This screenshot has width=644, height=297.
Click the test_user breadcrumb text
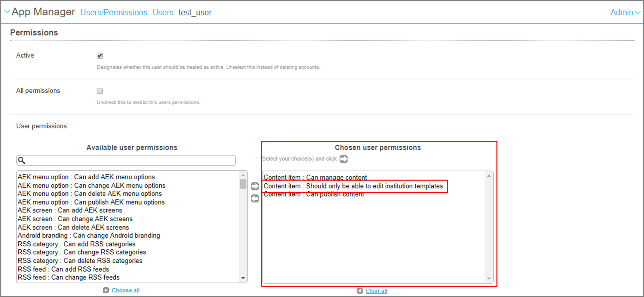click(x=195, y=12)
